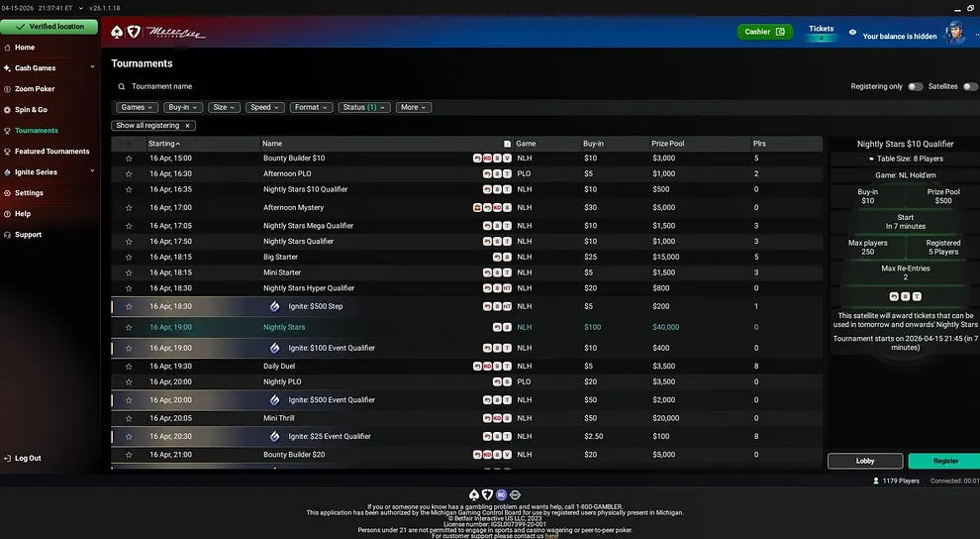
Task: Open the Buy-in filter dropdown
Action: pyautogui.click(x=183, y=108)
